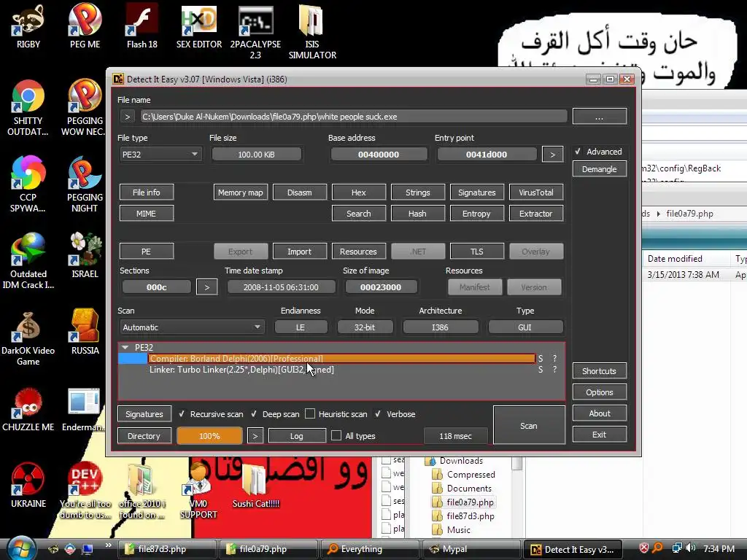Open the File type PE32 dropdown
This screenshot has height=560, width=747.
click(160, 155)
